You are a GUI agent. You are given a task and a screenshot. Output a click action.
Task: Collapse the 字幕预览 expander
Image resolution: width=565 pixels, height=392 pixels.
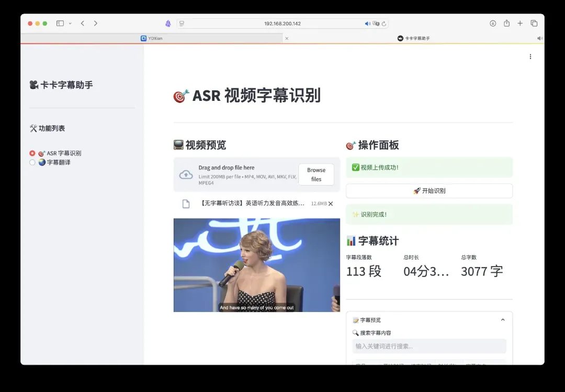pyautogui.click(x=503, y=320)
